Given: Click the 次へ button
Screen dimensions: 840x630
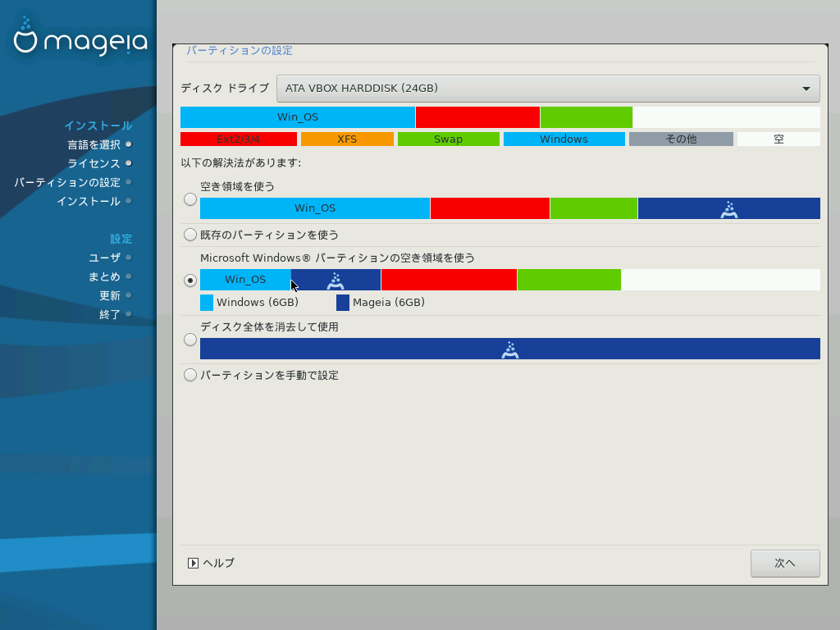Looking at the screenshot, I should (x=785, y=563).
